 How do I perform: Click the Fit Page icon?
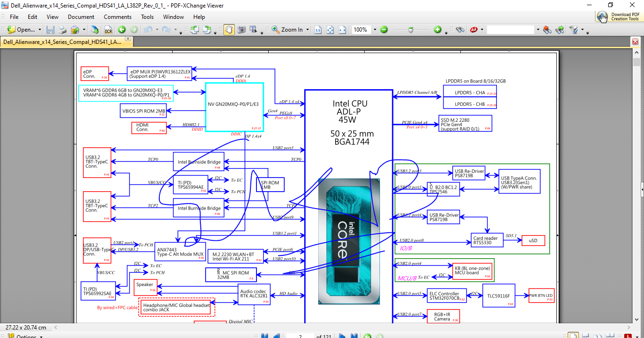click(x=330, y=29)
